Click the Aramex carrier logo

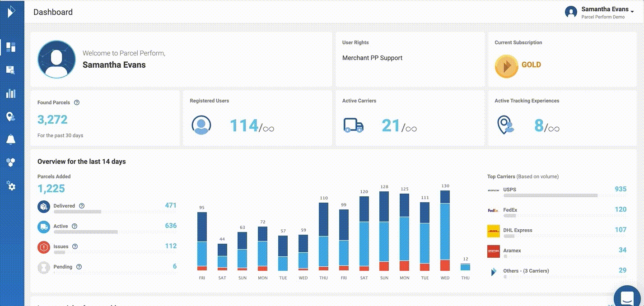pyautogui.click(x=493, y=251)
